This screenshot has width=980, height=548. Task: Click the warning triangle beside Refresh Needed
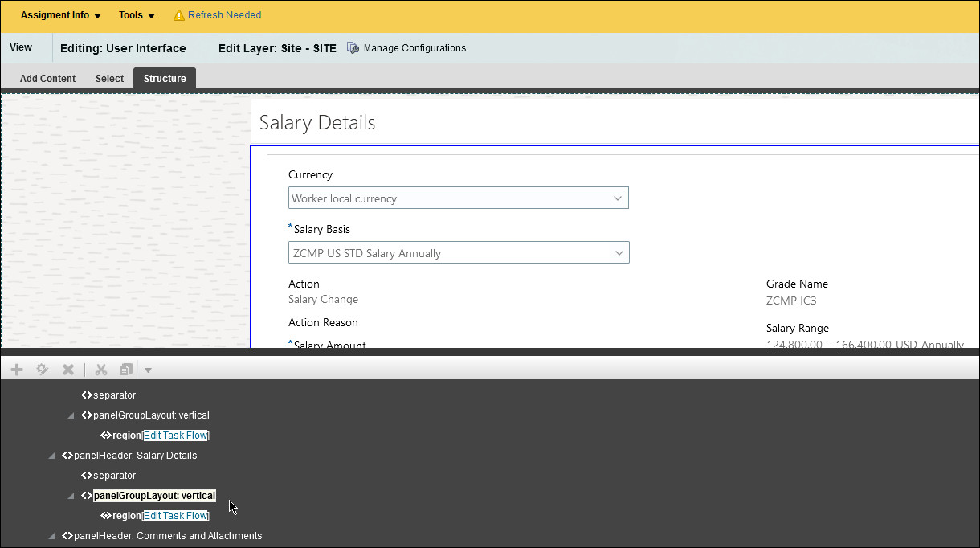(179, 15)
